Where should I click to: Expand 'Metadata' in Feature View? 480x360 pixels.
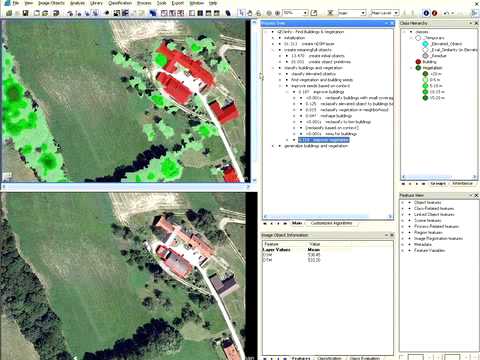pos(402,244)
